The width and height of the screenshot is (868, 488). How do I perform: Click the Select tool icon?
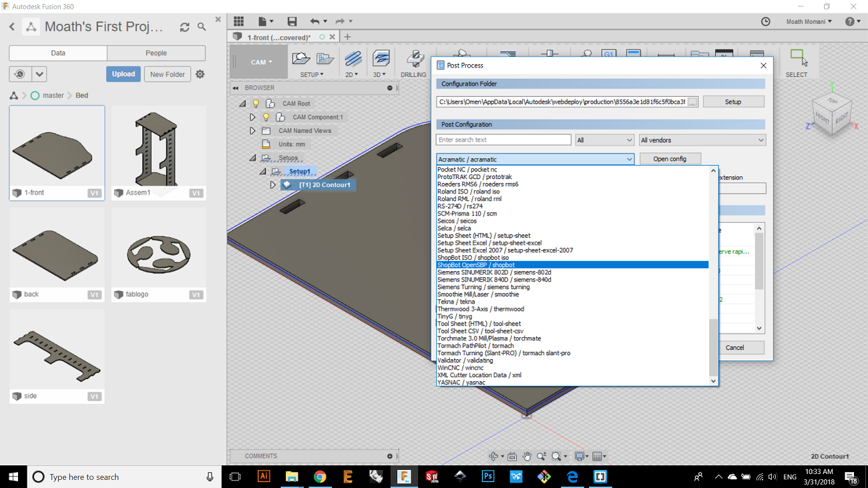tap(798, 57)
